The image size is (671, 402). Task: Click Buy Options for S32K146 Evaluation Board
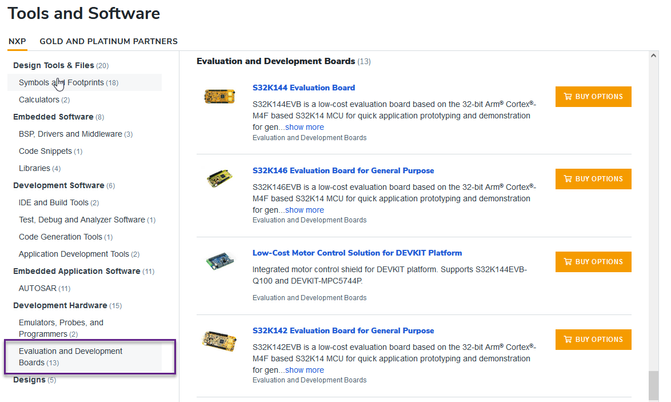pos(593,179)
